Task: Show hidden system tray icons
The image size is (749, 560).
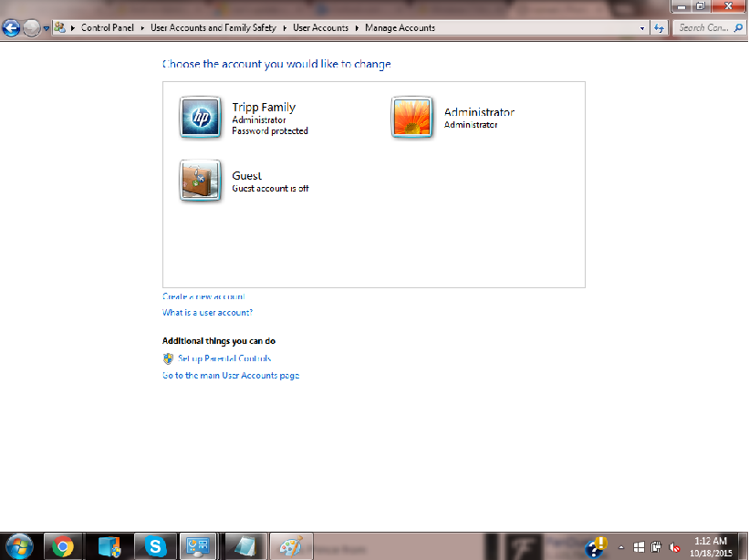Action: click(621, 547)
